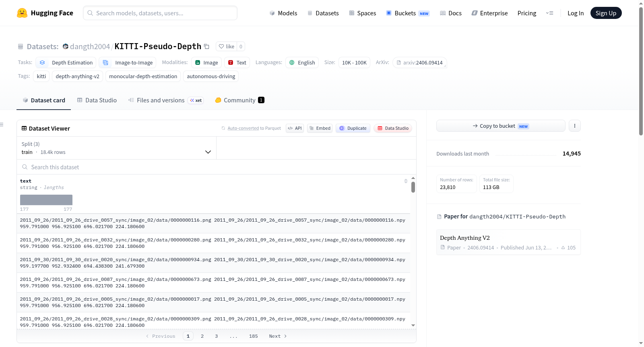
Task: Filter by Image modality tag
Action: 206,62
